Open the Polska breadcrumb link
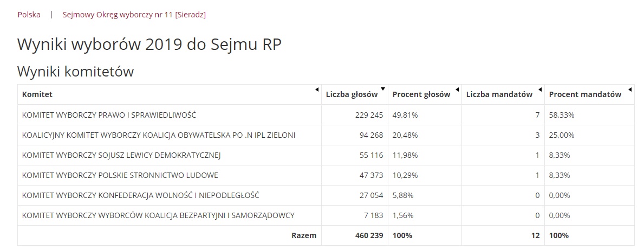644x249 pixels. click(29, 15)
